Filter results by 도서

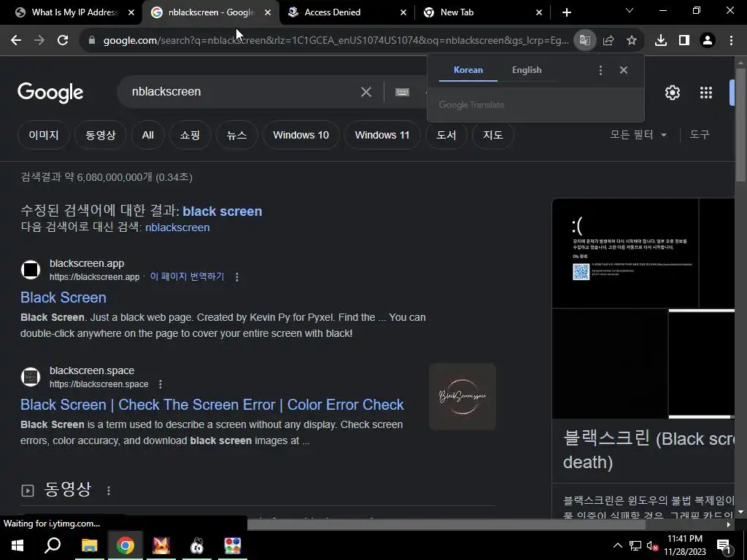[446, 135]
